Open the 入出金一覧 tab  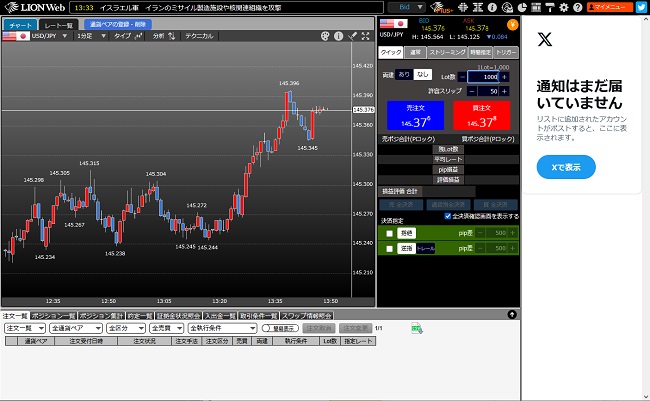click(x=220, y=316)
